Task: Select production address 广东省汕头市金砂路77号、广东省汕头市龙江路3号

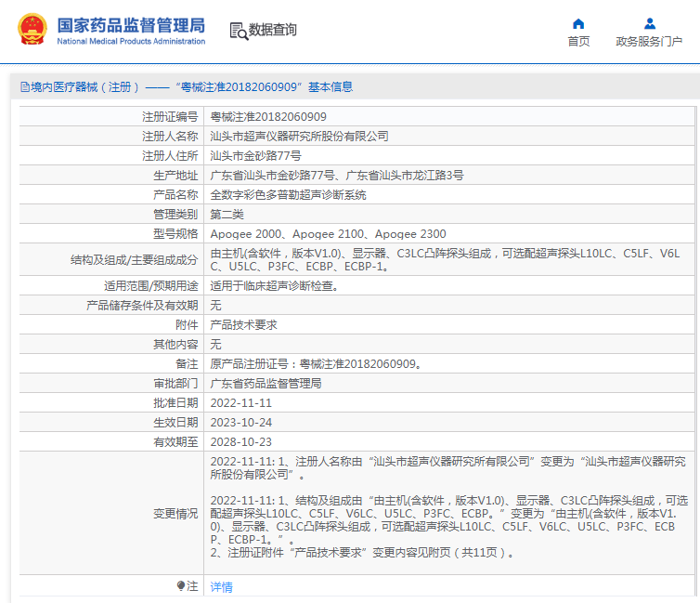Action: point(337,175)
